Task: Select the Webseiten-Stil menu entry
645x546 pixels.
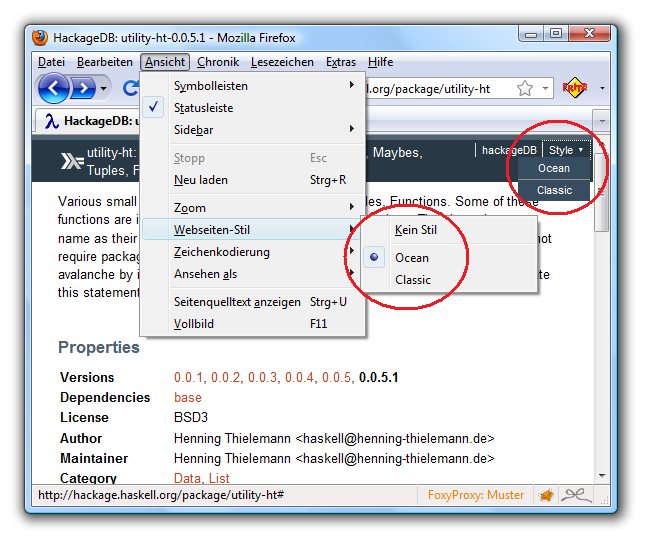Action: point(253,230)
